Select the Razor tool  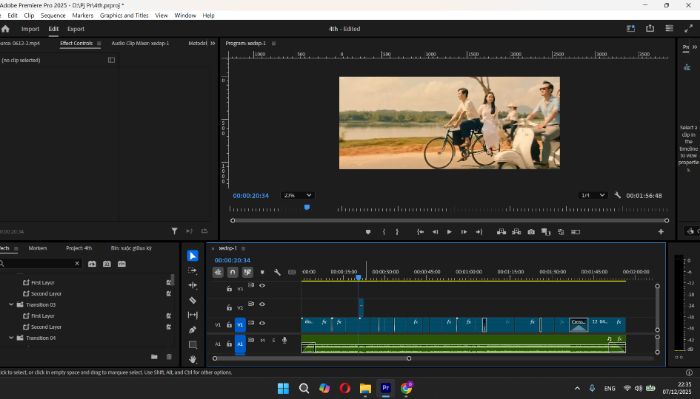tap(192, 300)
